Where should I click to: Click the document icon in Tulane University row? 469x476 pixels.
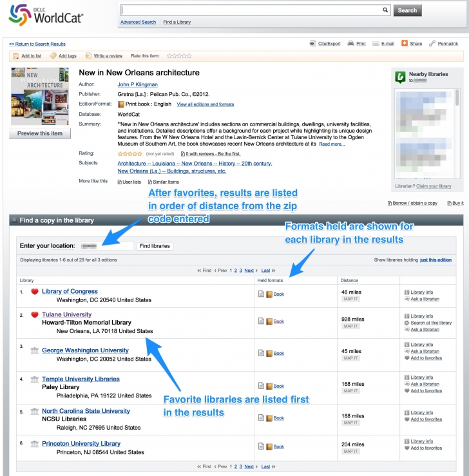(x=261, y=321)
